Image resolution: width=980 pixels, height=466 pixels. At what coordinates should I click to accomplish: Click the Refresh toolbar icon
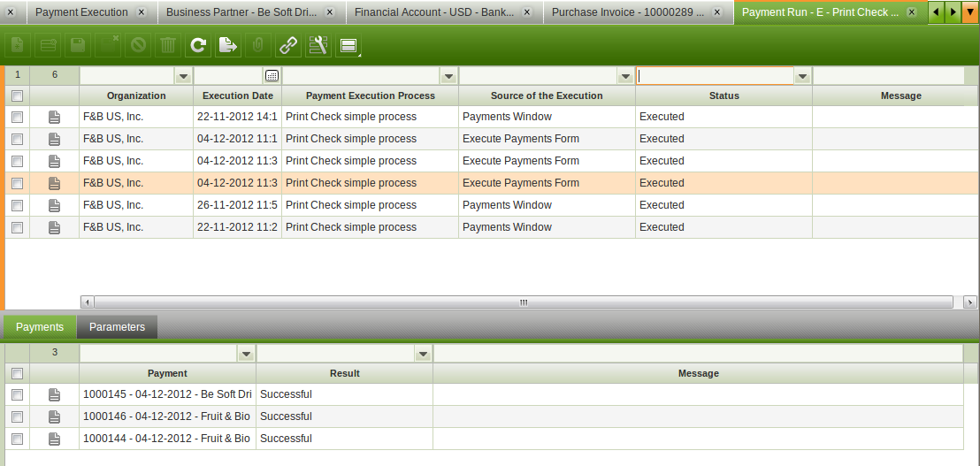click(x=198, y=46)
